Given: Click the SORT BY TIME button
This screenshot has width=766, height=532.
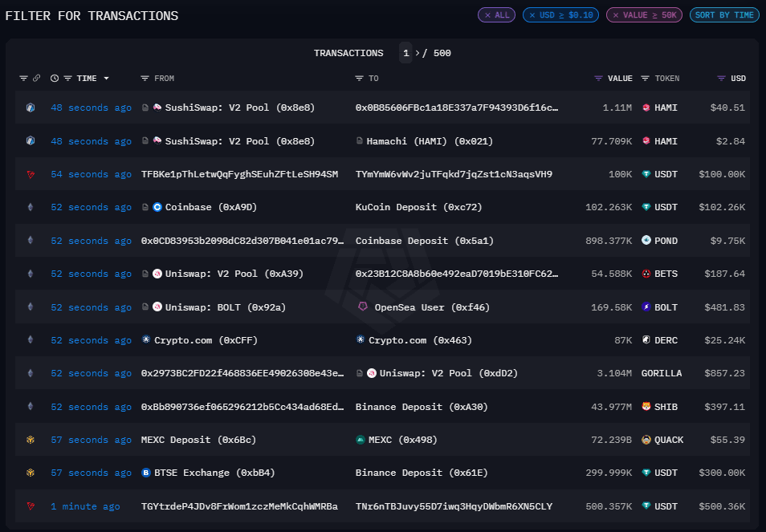Looking at the screenshot, I should point(724,15).
